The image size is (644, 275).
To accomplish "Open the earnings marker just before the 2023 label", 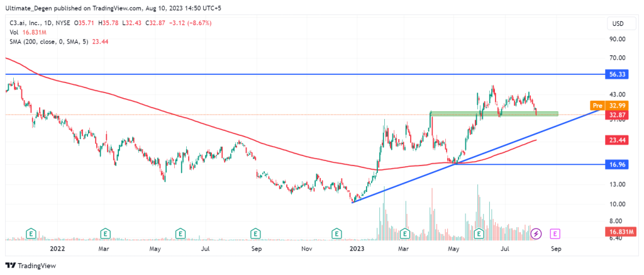I will (x=337, y=233).
